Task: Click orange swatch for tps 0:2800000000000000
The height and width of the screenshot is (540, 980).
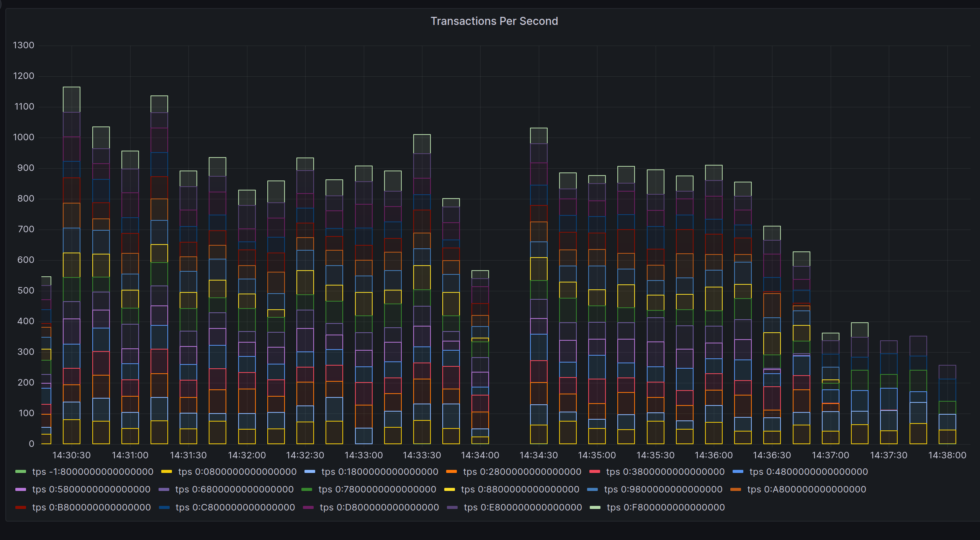Action: [x=452, y=472]
